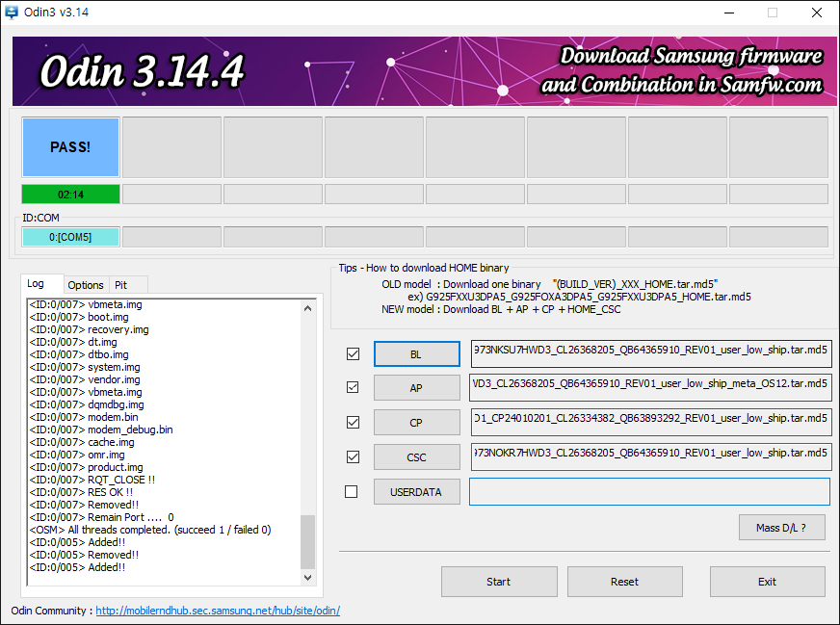The width and height of the screenshot is (840, 625).
Task: Click the log scrollbar thumb
Action: 307,541
